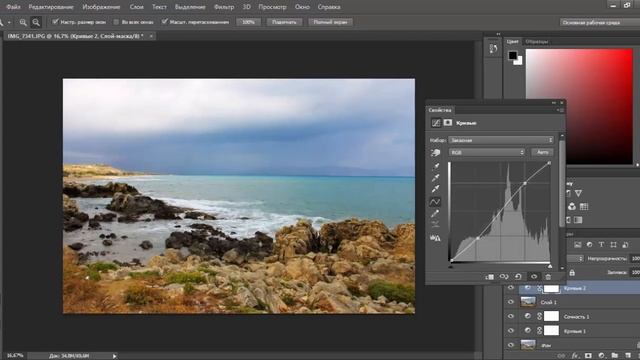Toggle the zoom all windows checkbox
This screenshot has height=360, width=640.
[x=116, y=22]
